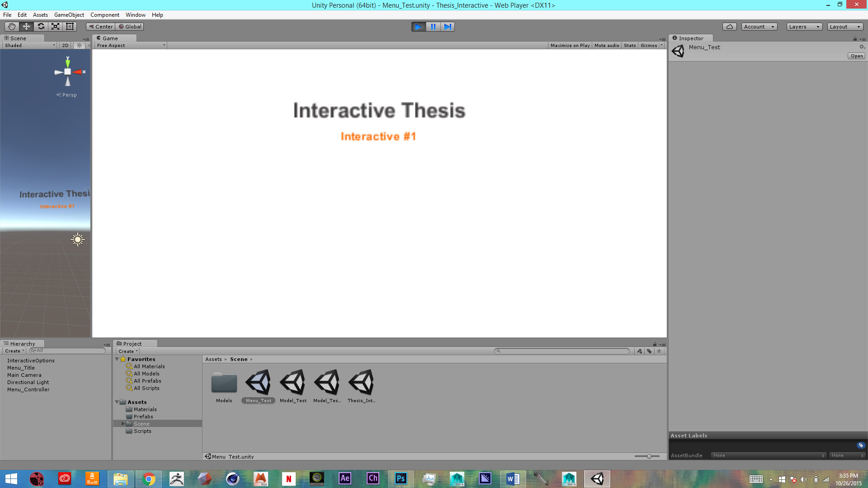
Task: Switch to the Scene tab
Action: 23,38
